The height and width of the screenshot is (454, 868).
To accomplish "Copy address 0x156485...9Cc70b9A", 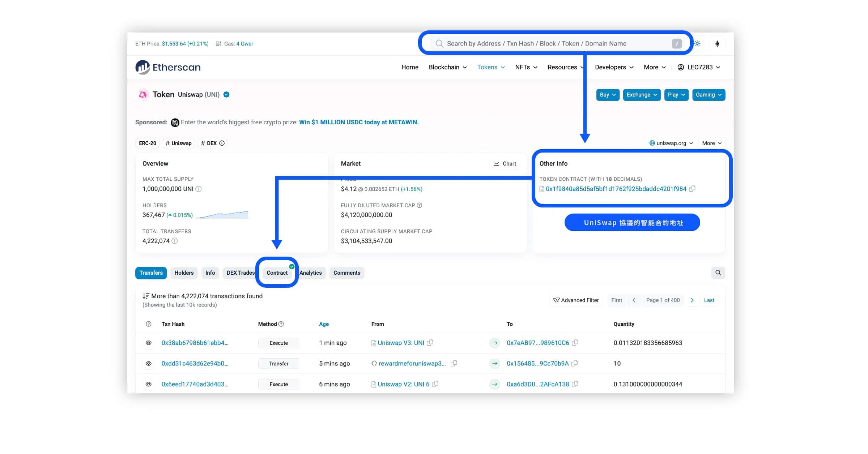I will coord(574,363).
